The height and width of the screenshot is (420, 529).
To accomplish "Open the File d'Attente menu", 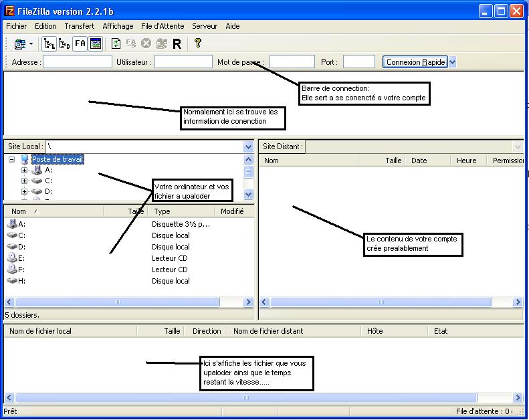I will (163, 26).
